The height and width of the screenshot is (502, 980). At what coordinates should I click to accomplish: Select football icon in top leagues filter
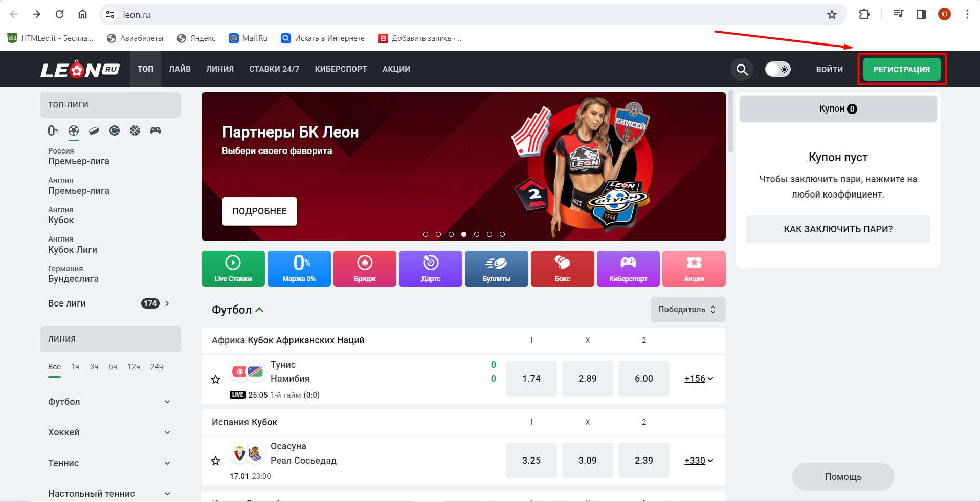(x=74, y=130)
